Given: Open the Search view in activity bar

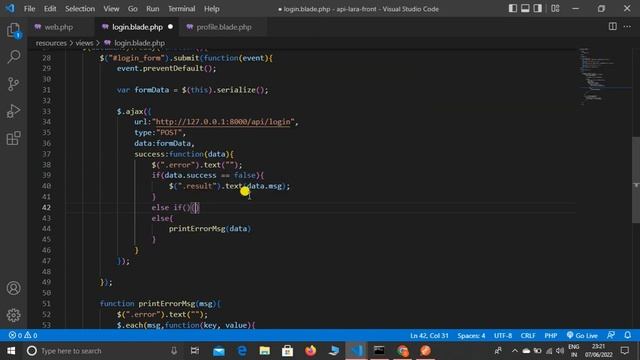Looking at the screenshot, I should pos(13,57).
